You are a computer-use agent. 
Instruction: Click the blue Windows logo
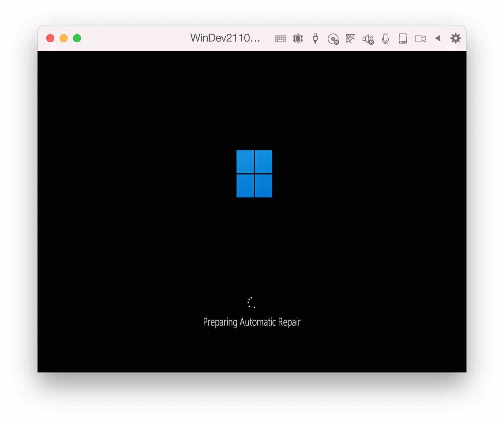254,173
